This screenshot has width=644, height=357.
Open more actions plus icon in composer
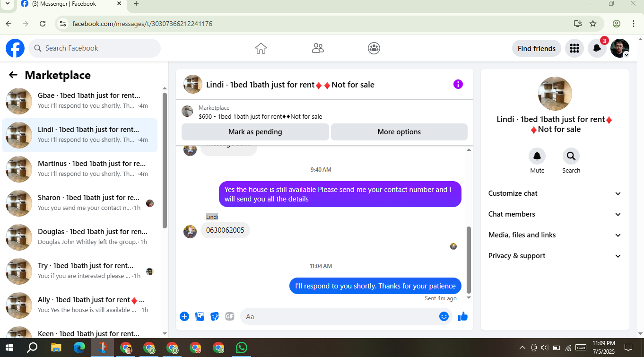(x=184, y=316)
